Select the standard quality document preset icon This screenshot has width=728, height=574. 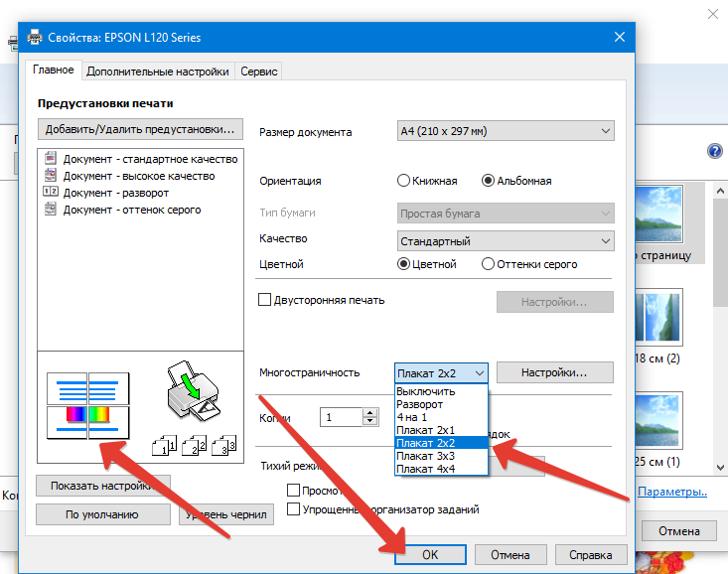point(50,158)
